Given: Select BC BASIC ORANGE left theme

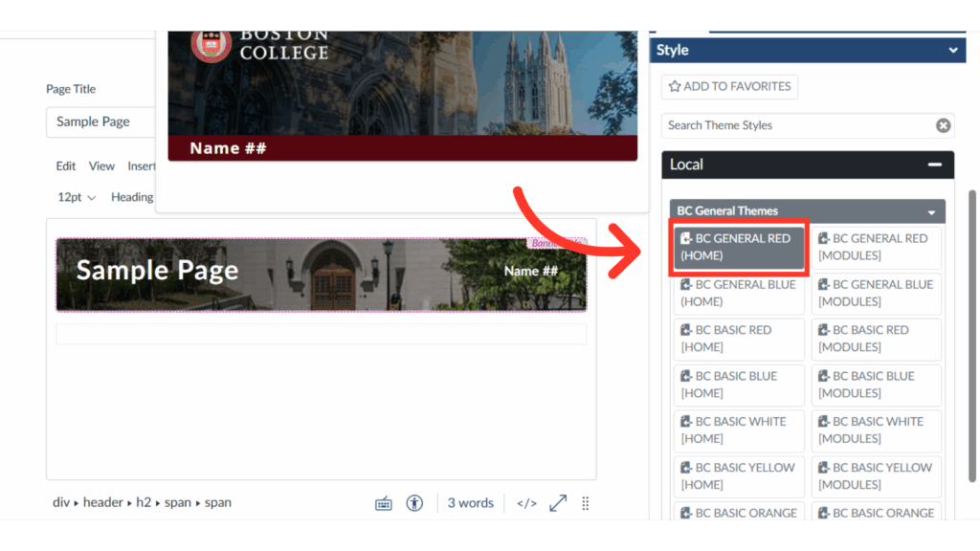Looking at the screenshot, I should coord(739,513).
